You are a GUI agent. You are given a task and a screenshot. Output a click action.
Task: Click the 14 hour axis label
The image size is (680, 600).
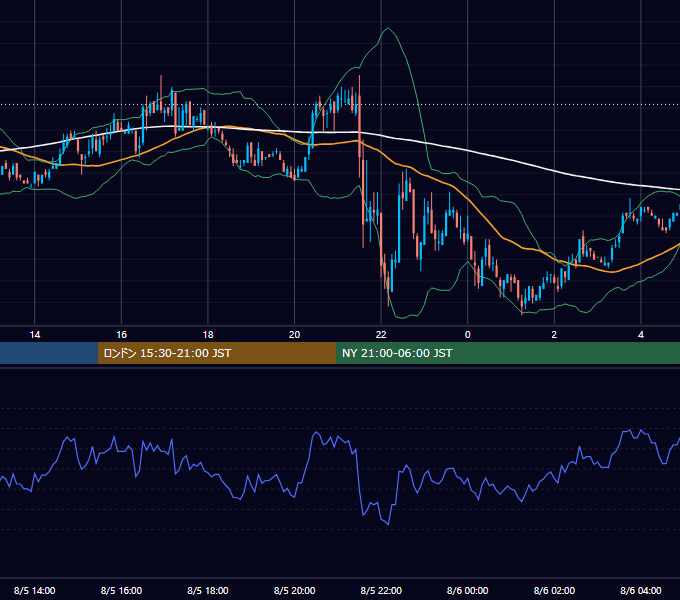click(35, 335)
